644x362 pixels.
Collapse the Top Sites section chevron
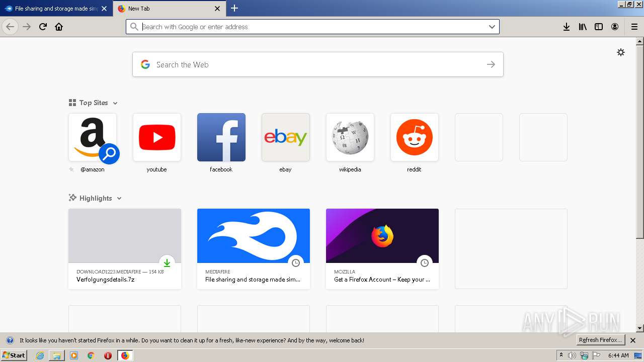pyautogui.click(x=115, y=103)
